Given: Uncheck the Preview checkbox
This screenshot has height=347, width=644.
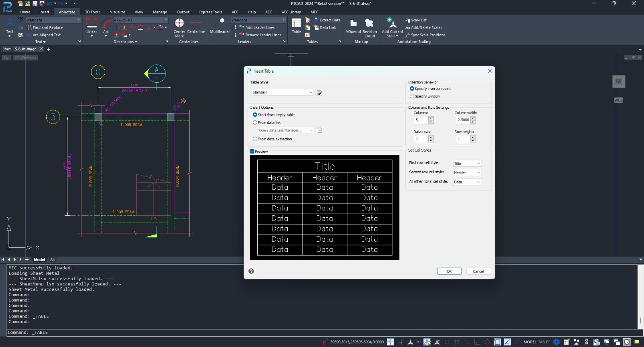Looking at the screenshot, I should (x=252, y=152).
